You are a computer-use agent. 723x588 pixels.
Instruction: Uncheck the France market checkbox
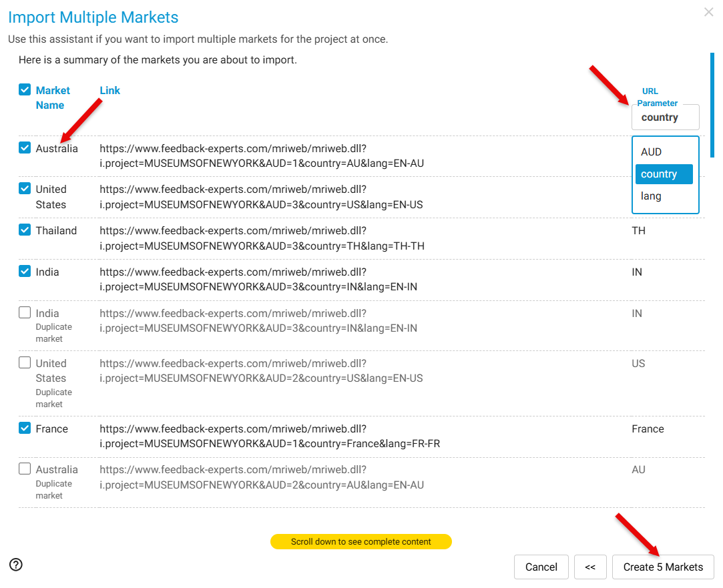[x=25, y=428]
